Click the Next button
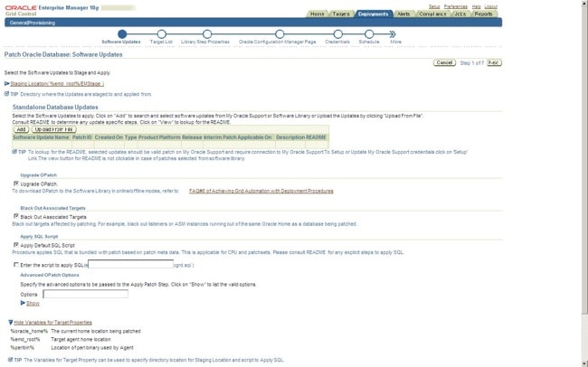 tap(494, 62)
